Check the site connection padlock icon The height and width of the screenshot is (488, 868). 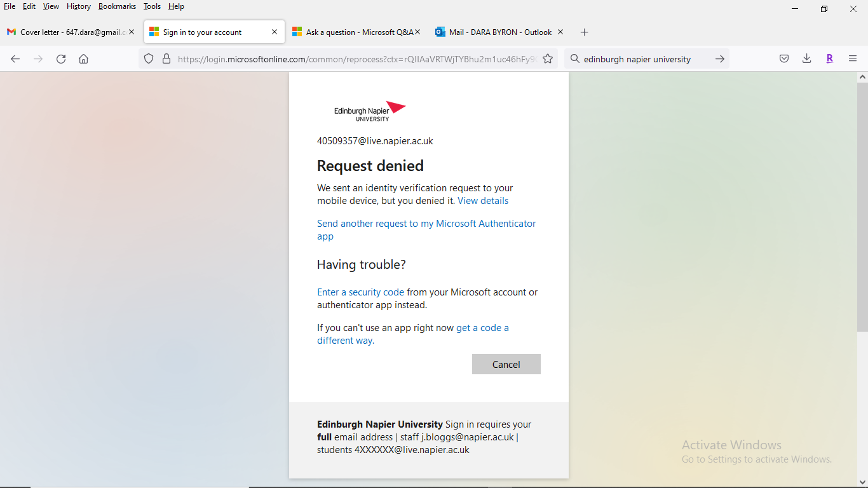tap(166, 58)
